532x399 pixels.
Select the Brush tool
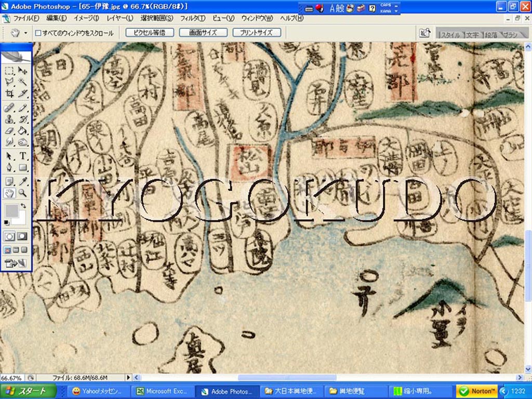pos(22,108)
